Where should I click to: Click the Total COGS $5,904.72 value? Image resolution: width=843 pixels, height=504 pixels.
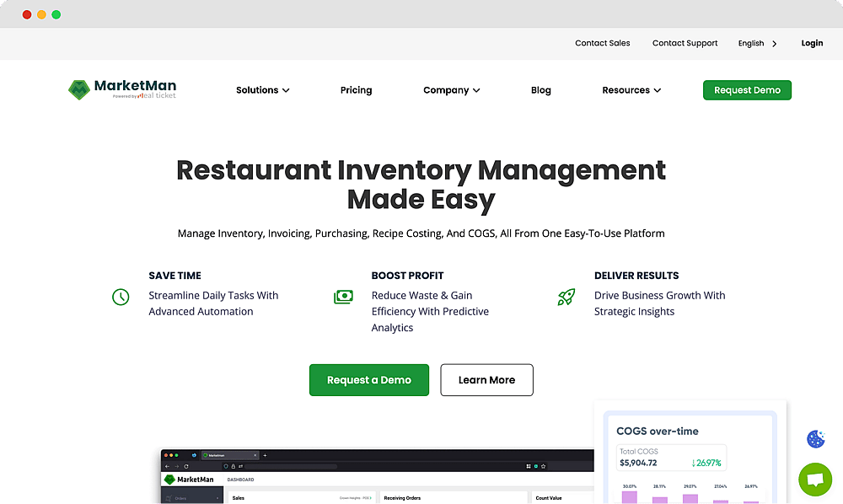click(x=638, y=463)
